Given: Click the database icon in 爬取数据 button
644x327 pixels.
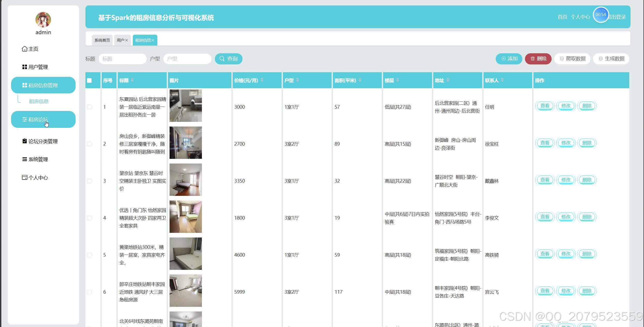Looking at the screenshot, I should pyautogui.click(x=562, y=59).
